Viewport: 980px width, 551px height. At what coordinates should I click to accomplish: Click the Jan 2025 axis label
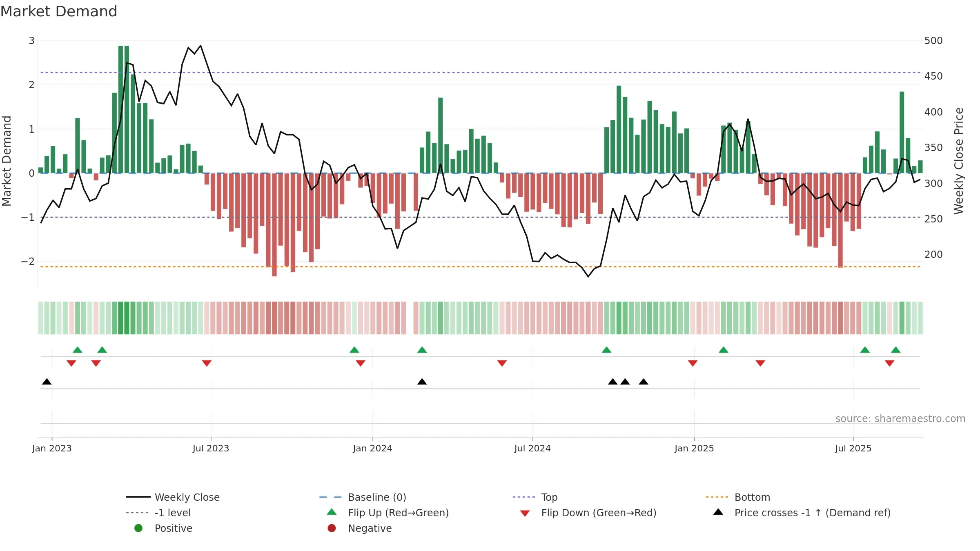[694, 449]
